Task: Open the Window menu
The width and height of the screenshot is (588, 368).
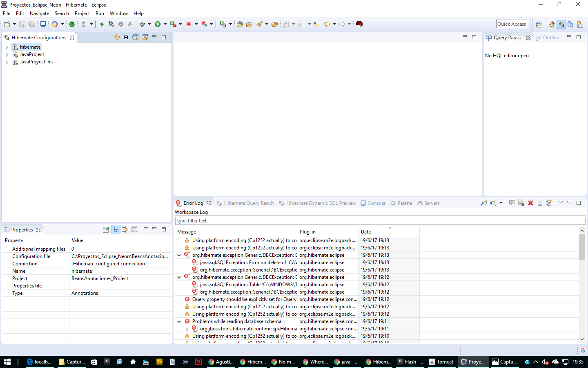Action: coord(118,13)
